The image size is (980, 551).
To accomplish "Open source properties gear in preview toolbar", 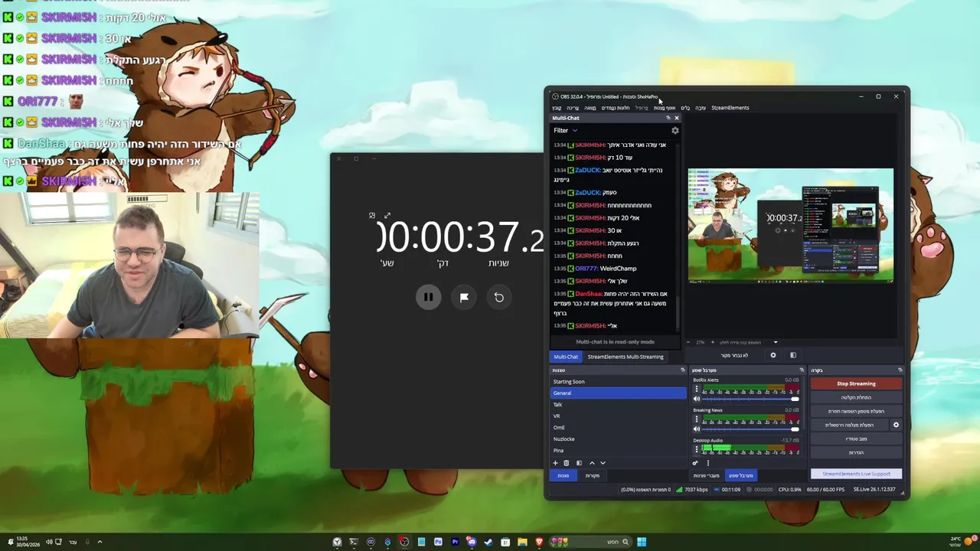I will pyautogui.click(x=773, y=355).
